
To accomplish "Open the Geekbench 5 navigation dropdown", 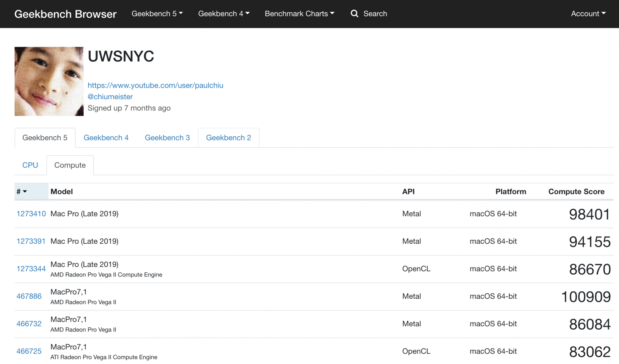I will click(x=157, y=14).
